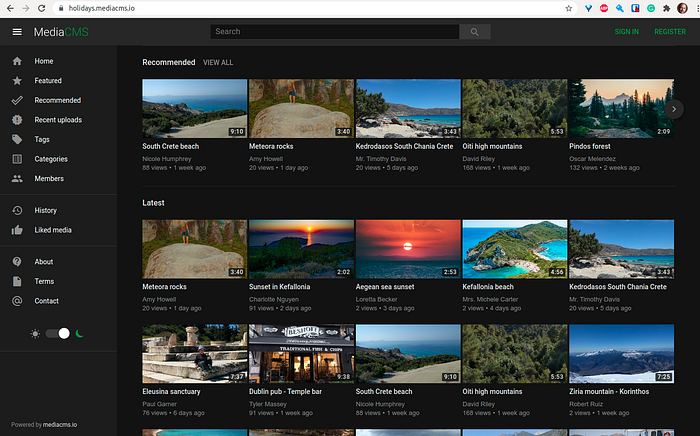700x436 pixels.
Task: Click the Aegean sea sunset title text
Action: 385,287
